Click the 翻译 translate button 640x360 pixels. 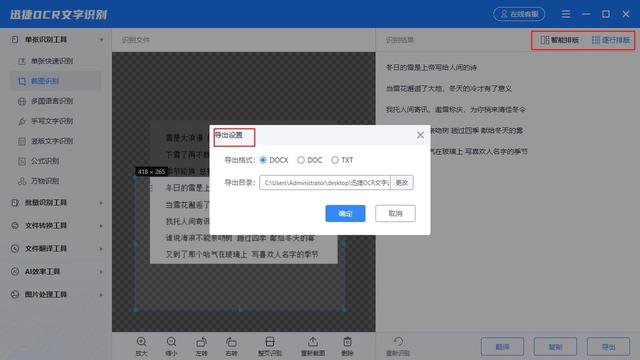[502, 347]
